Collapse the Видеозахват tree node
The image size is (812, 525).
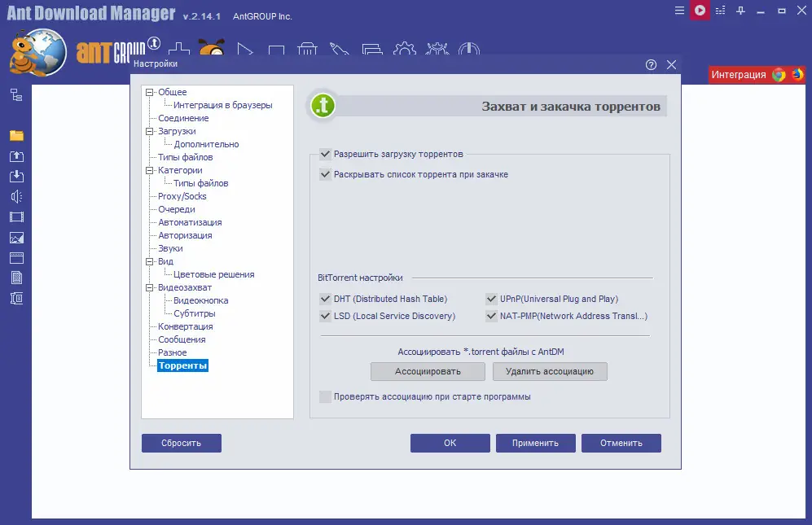[150, 287]
